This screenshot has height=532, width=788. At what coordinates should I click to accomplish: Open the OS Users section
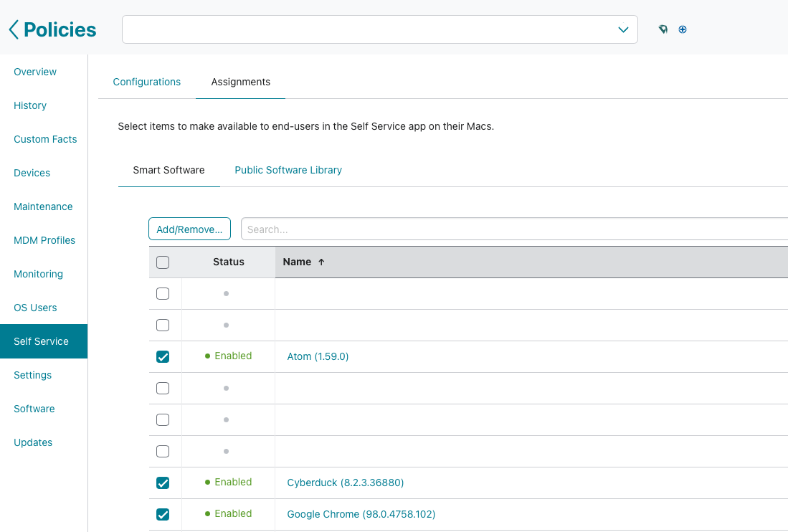(35, 308)
